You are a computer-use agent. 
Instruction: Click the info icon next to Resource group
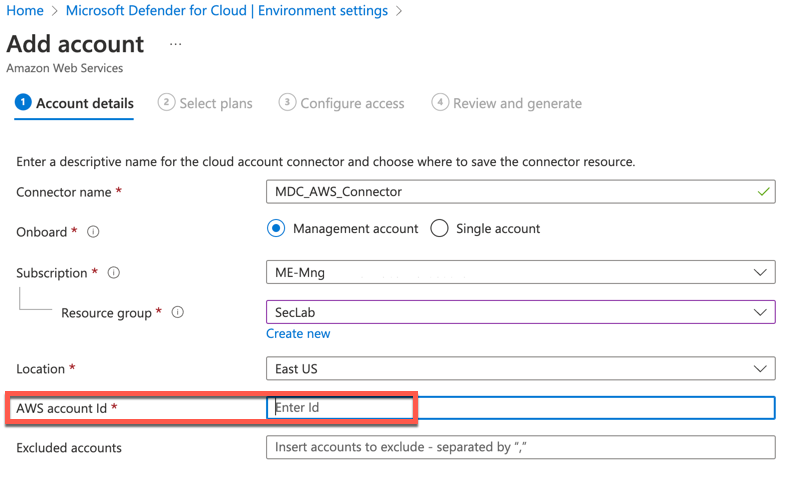(x=177, y=312)
